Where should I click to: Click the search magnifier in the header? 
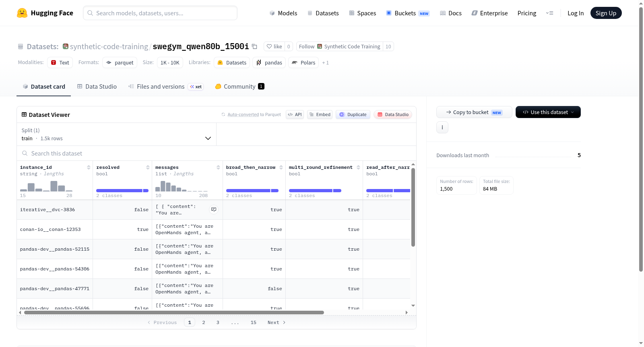coord(90,13)
